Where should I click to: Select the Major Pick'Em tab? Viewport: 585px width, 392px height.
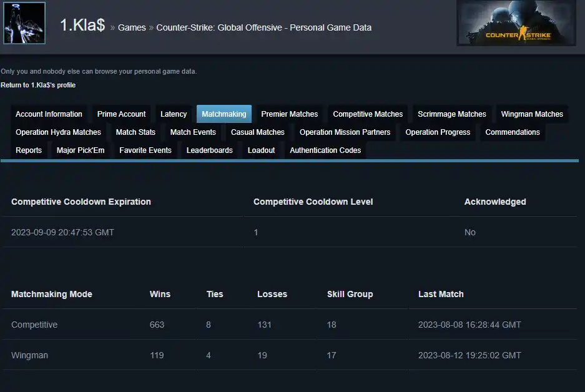(81, 150)
